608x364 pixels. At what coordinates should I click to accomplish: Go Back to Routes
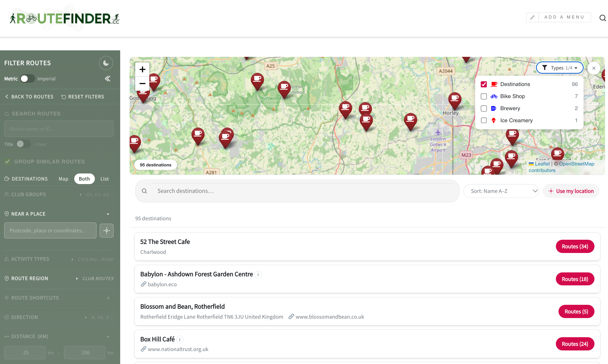point(29,97)
